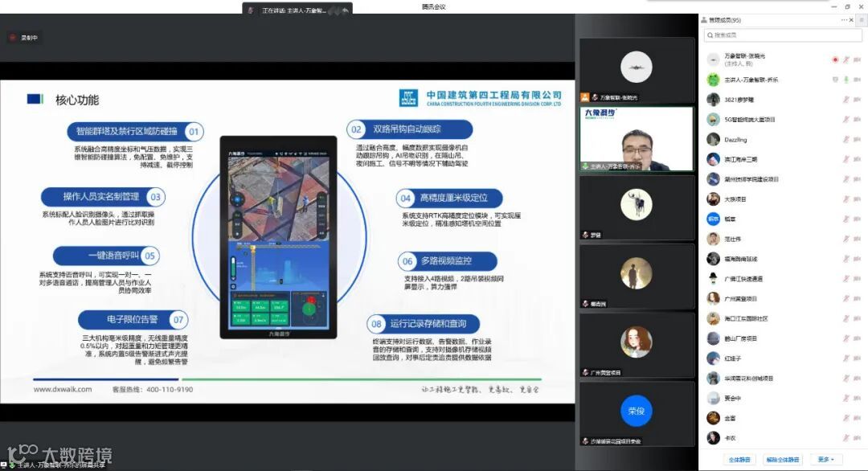
Task: Click avatar of Dazzling in member list
Action: tap(714, 140)
